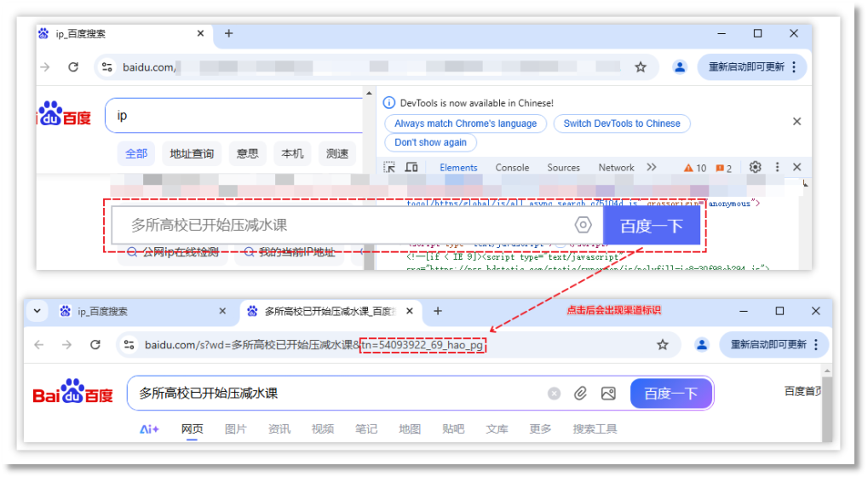Image resolution: width=868 pixels, height=477 pixels.
Task: Bookmark page with star in bottom window
Action: click(x=663, y=345)
